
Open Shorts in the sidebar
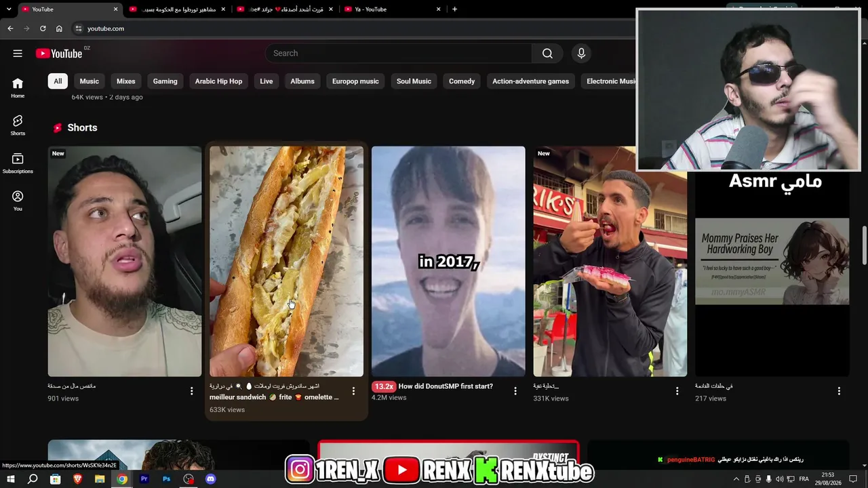(18, 125)
